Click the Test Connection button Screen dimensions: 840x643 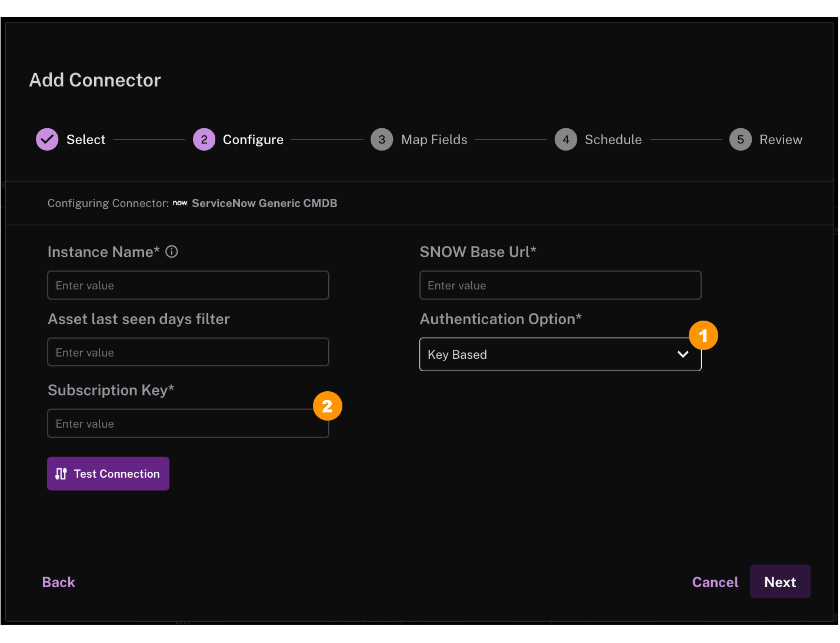tap(108, 474)
